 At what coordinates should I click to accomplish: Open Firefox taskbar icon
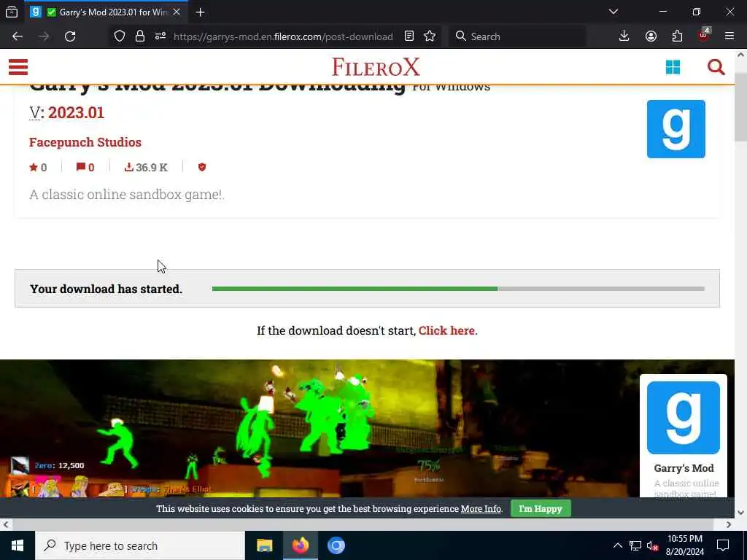[x=300, y=545]
